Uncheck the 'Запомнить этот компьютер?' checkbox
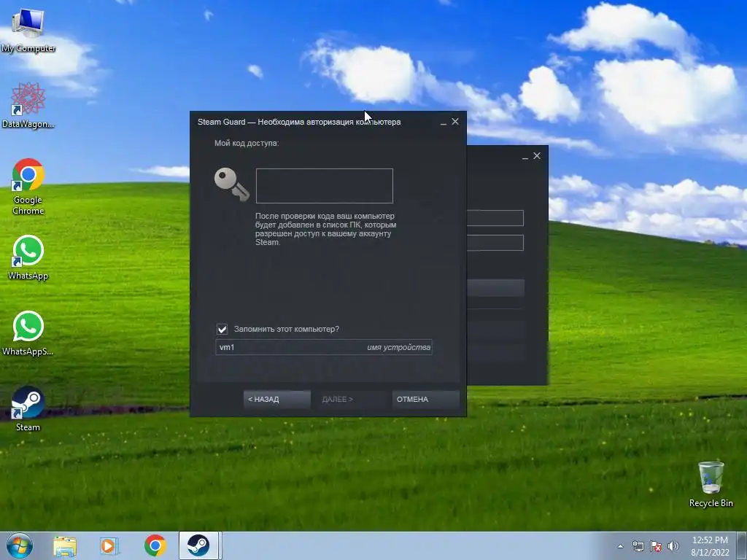The width and height of the screenshot is (747, 560). pos(222,329)
